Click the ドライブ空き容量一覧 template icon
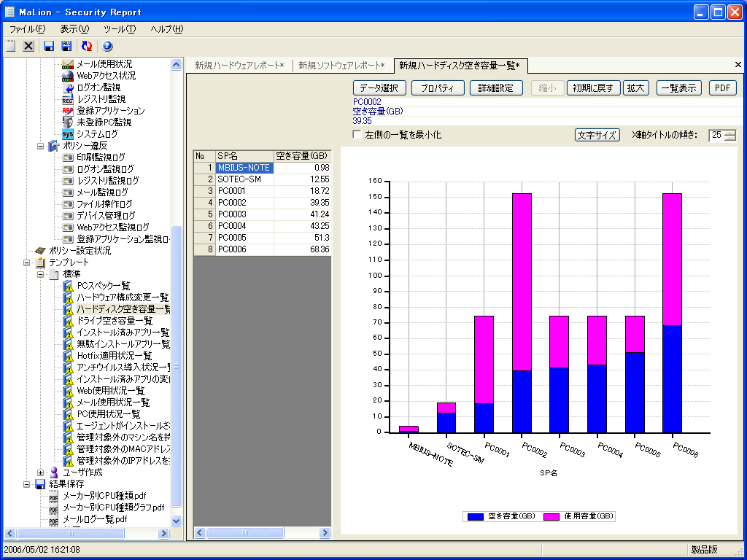The image size is (747, 560). coord(68,321)
